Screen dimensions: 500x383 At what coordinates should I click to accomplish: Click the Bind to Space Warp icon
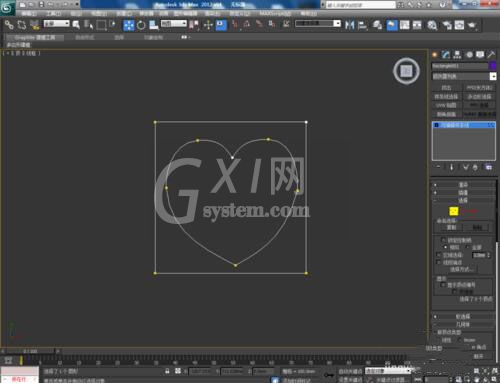pos(34,25)
